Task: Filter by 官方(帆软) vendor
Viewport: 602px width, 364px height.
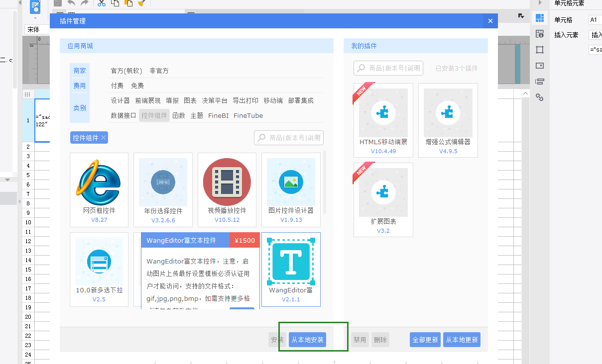Action: coord(126,71)
